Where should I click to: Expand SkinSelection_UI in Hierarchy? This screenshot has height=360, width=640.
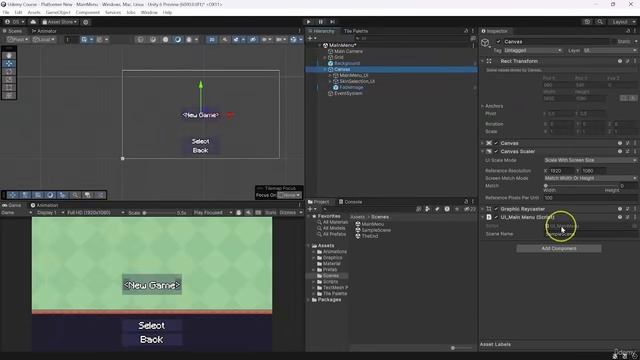[x=330, y=81]
